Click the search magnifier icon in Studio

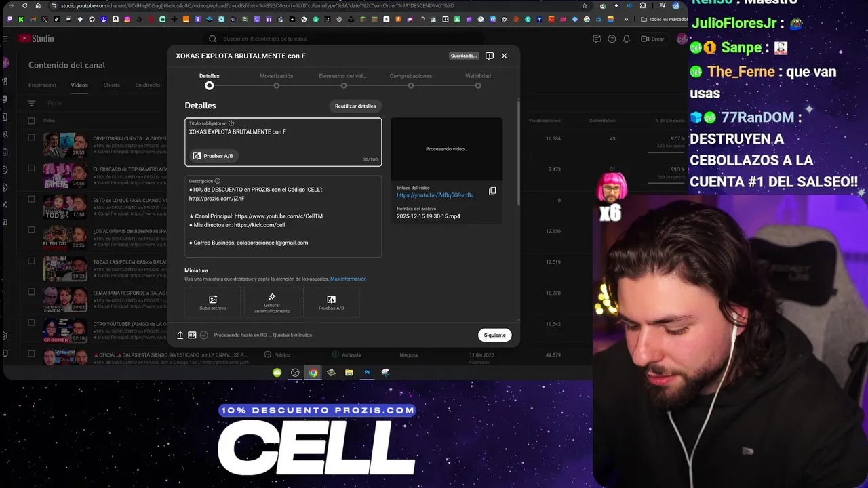(212, 39)
